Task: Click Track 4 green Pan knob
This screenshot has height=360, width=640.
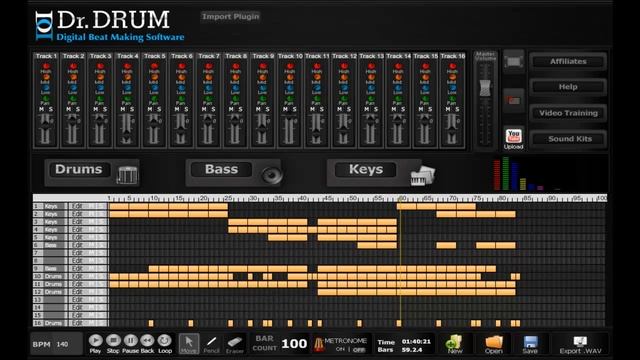Action: 127,98
